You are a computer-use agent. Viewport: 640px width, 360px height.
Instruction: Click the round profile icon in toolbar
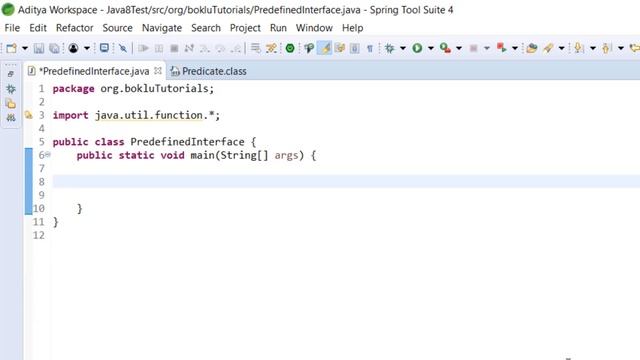pos(73,48)
